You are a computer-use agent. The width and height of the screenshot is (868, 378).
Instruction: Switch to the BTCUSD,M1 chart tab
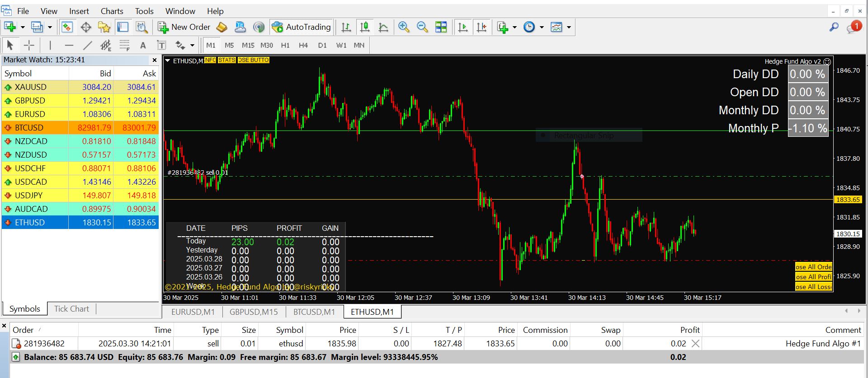[x=314, y=312]
